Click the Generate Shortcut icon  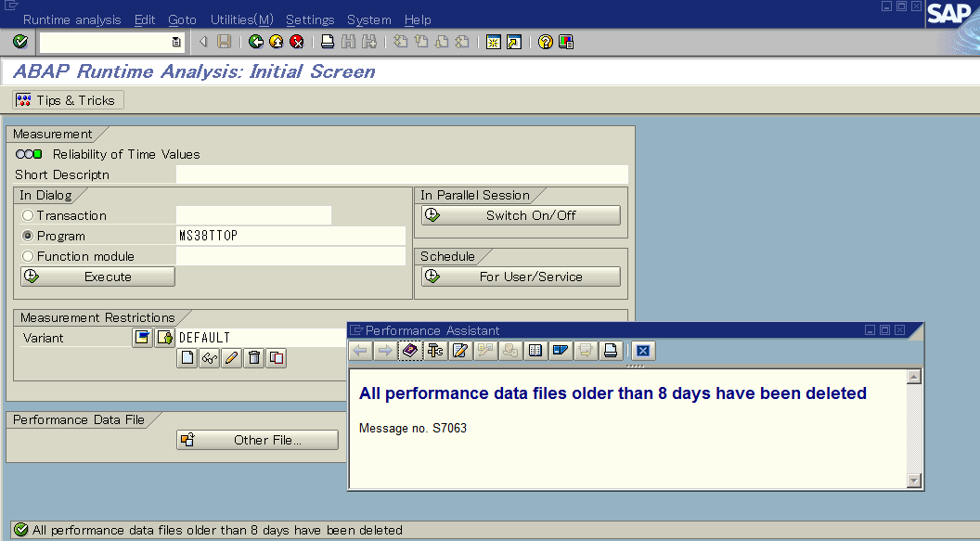click(x=514, y=42)
